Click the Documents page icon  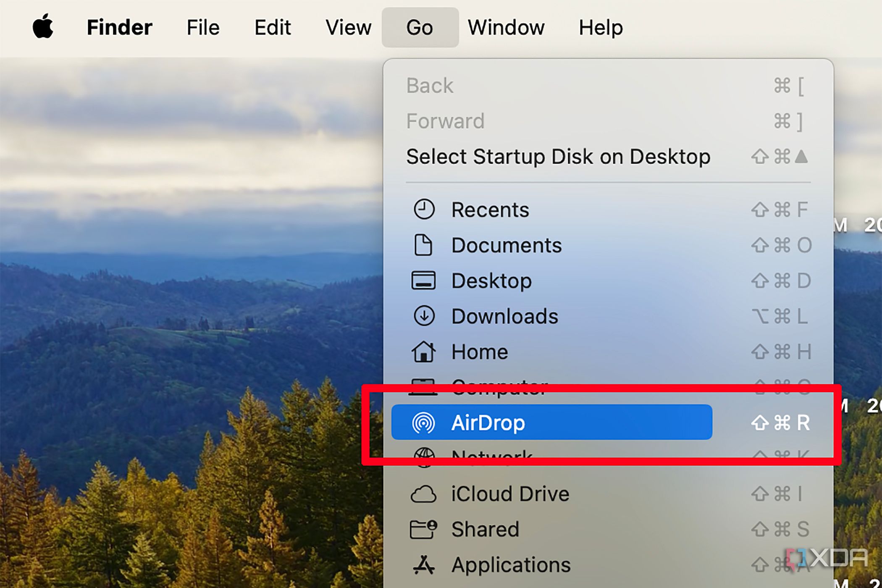[423, 245]
